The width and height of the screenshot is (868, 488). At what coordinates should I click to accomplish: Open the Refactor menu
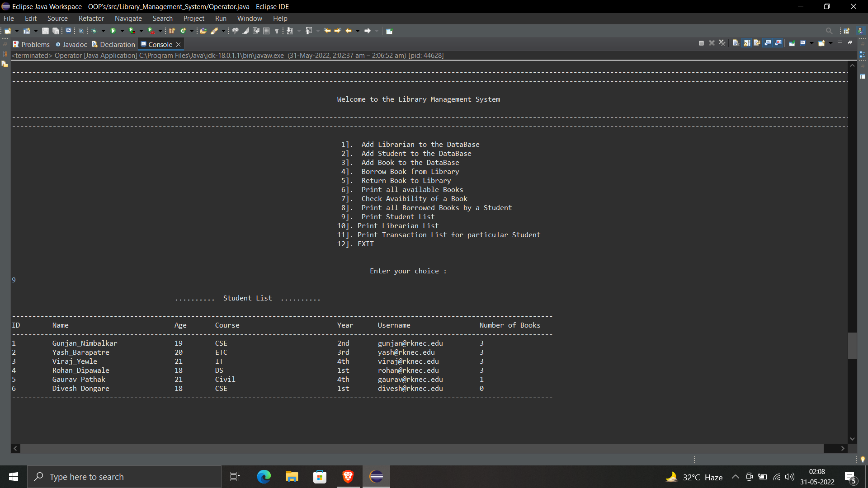(x=91, y=19)
